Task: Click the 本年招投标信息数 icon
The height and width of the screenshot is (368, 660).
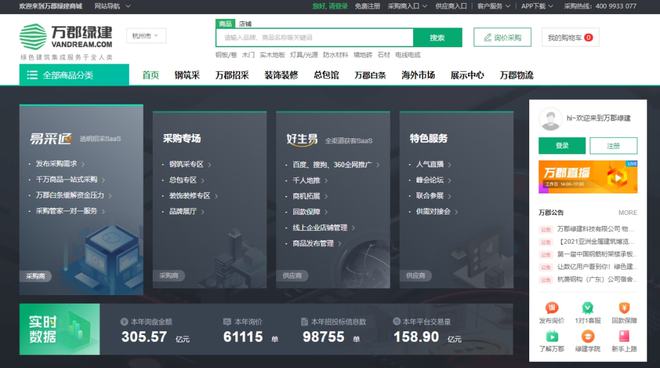Action: [304, 322]
